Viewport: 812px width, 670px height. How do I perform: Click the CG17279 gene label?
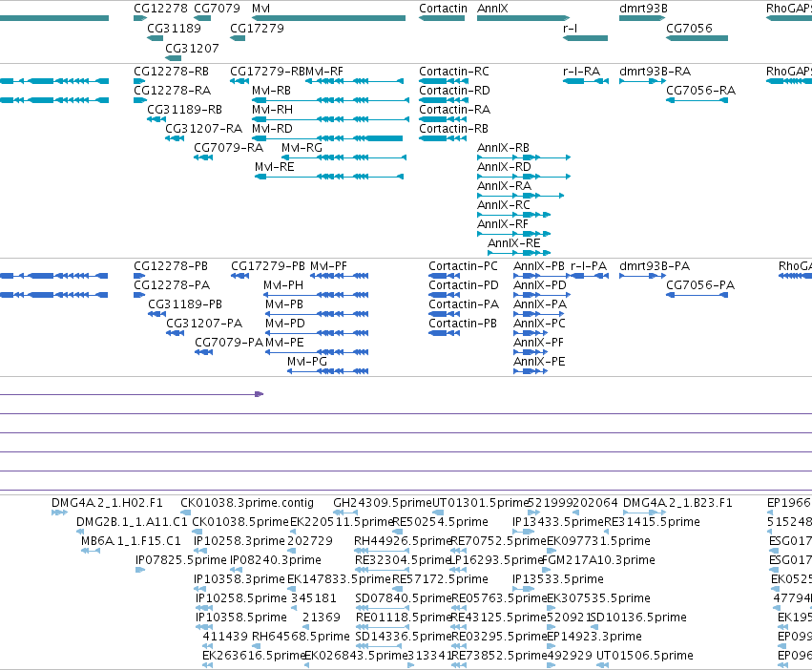point(257,28)
